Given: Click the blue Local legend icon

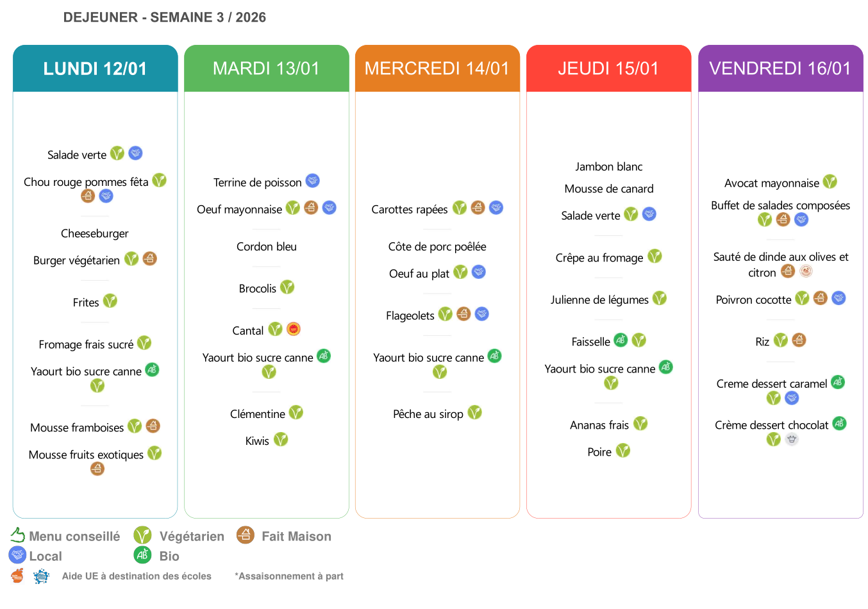Looking at the screenshot, I should (17, 555).
